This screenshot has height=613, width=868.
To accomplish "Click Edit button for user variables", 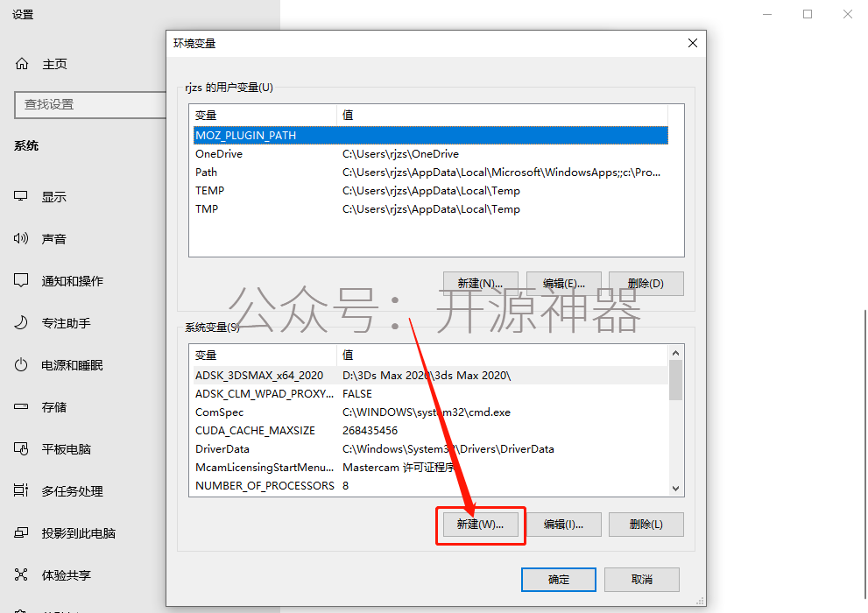I will point(563,284).
